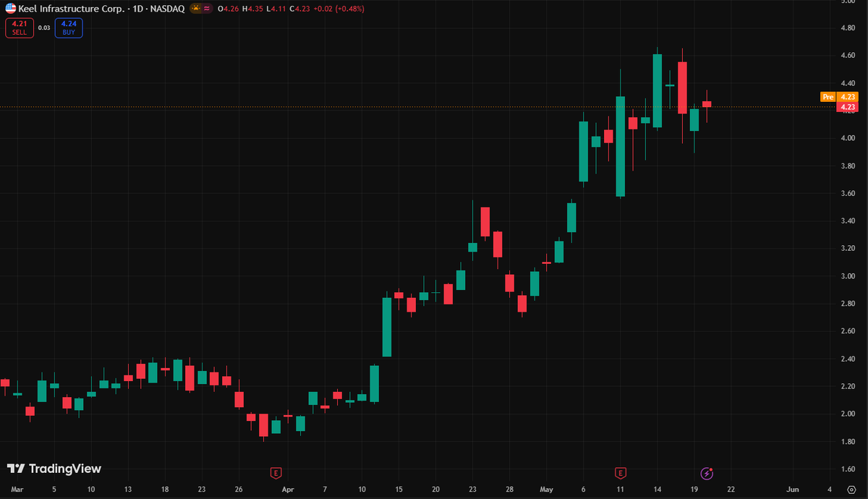Click the 4.21 SELL button
The width and height of the screenshot is (868, 499).
(18, 27)
